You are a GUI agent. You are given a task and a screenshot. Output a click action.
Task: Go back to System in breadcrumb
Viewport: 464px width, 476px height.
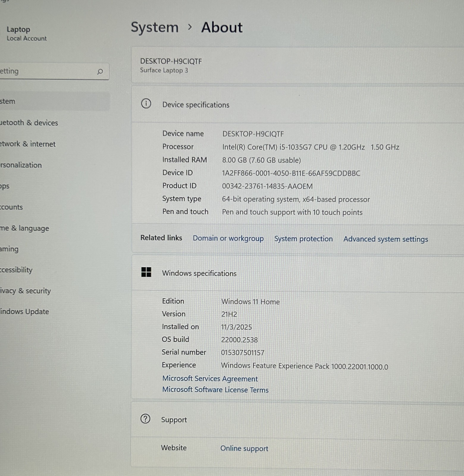pyautogui.click(x=155, y=27)
